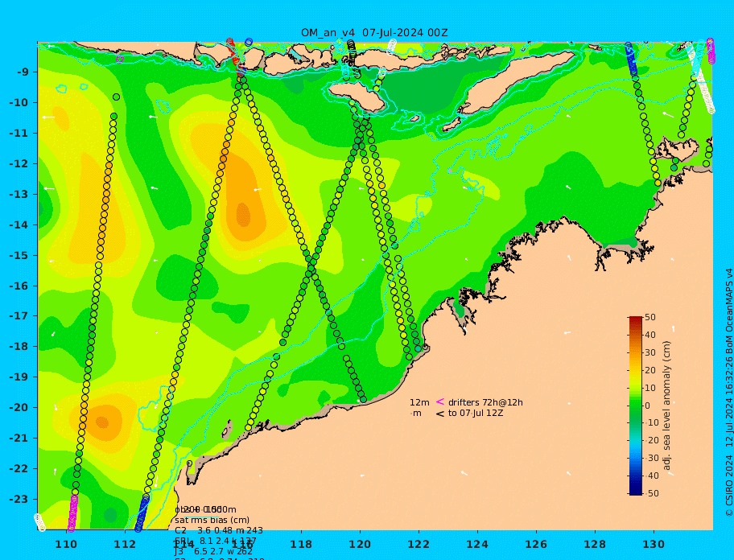734x560 pixels.
Task: Click the longitude axis label 110
Action: click(67, 544)
